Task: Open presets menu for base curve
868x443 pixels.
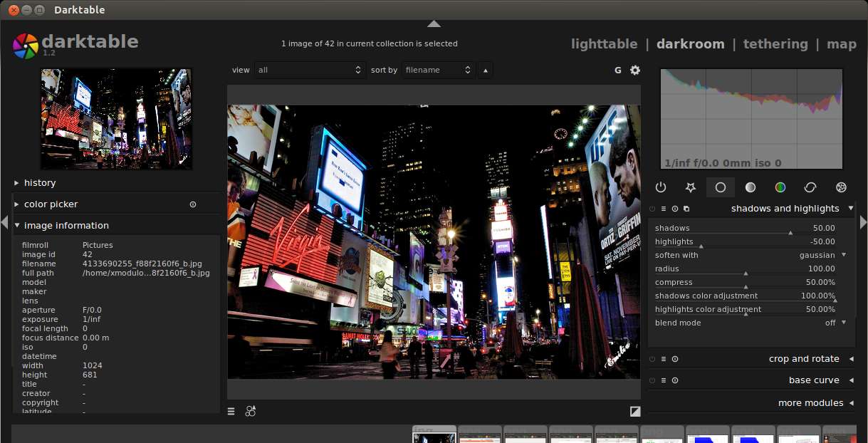Action: 664,380
